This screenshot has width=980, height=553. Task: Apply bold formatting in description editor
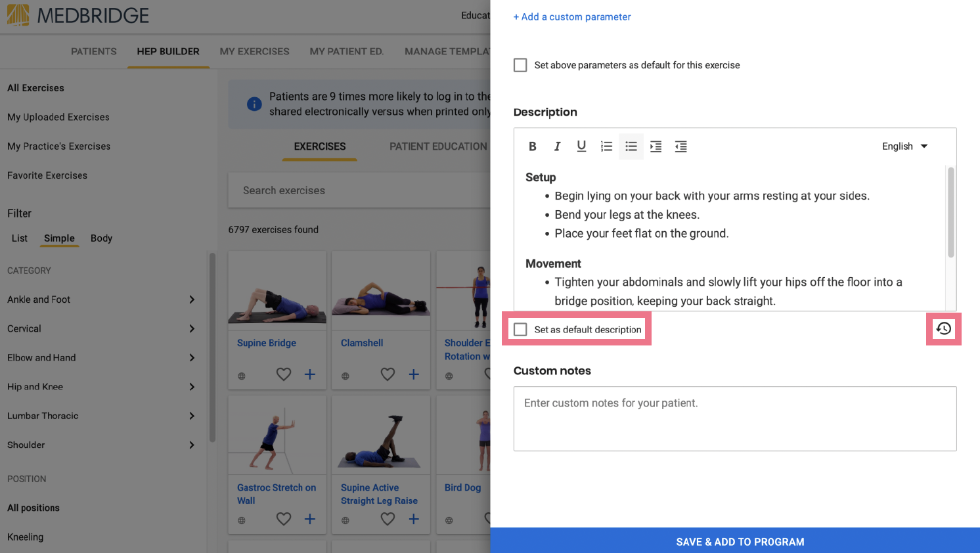coord(533,146)
